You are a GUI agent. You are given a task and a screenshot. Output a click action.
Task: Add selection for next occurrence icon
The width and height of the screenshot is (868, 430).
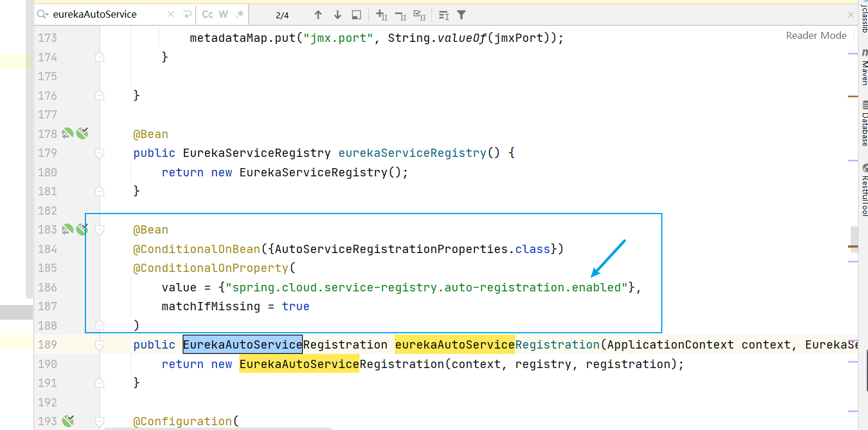(382, 15)
